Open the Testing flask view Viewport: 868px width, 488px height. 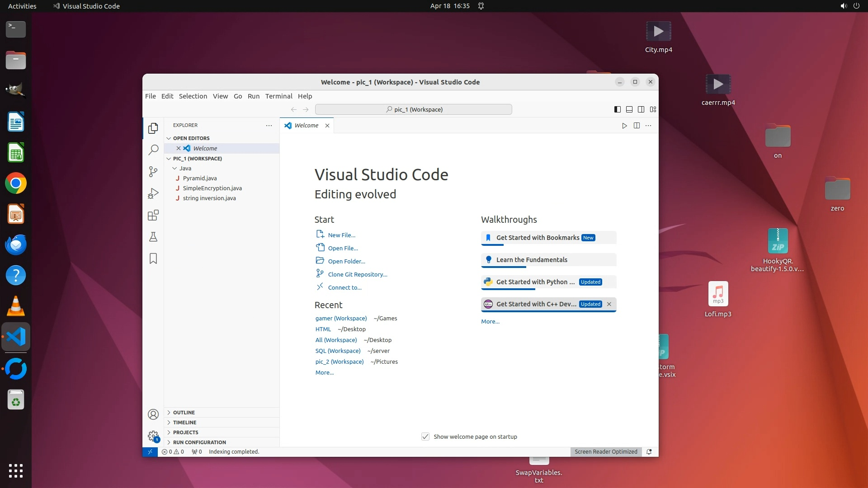[x=153, y=237]
